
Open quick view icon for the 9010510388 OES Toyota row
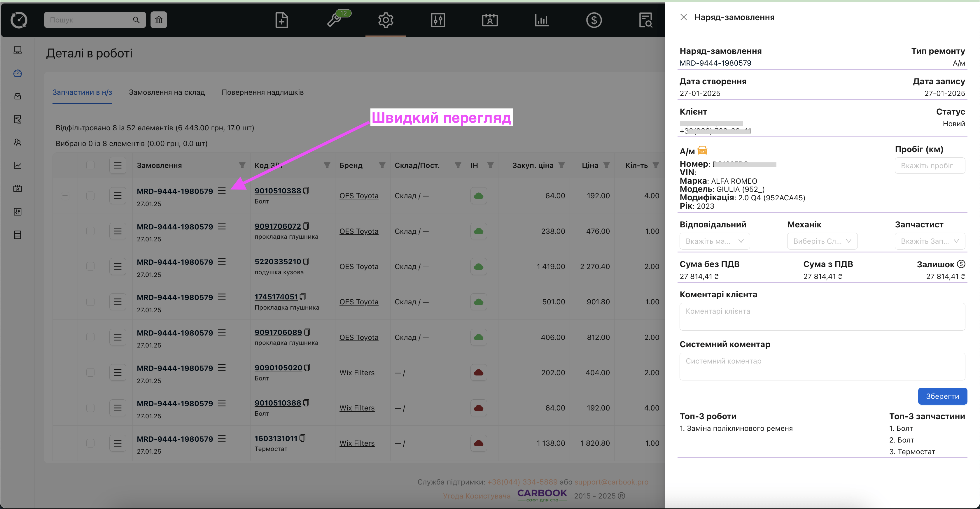point(222,190)
